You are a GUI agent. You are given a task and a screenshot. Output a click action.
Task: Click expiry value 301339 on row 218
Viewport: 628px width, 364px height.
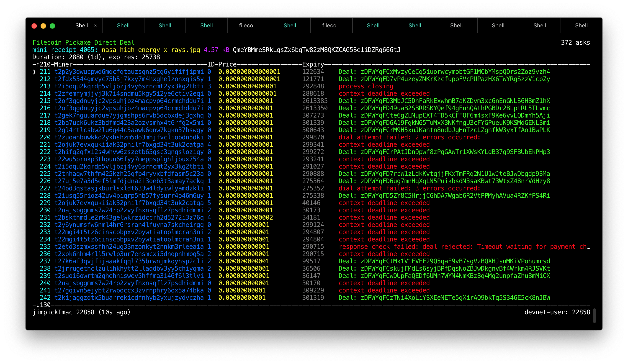click(313, 123)
